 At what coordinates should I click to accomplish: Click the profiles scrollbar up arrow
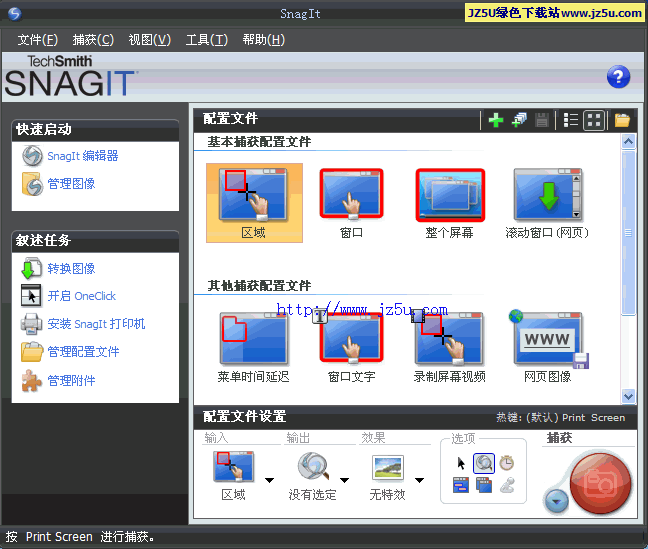click(629, 142)
